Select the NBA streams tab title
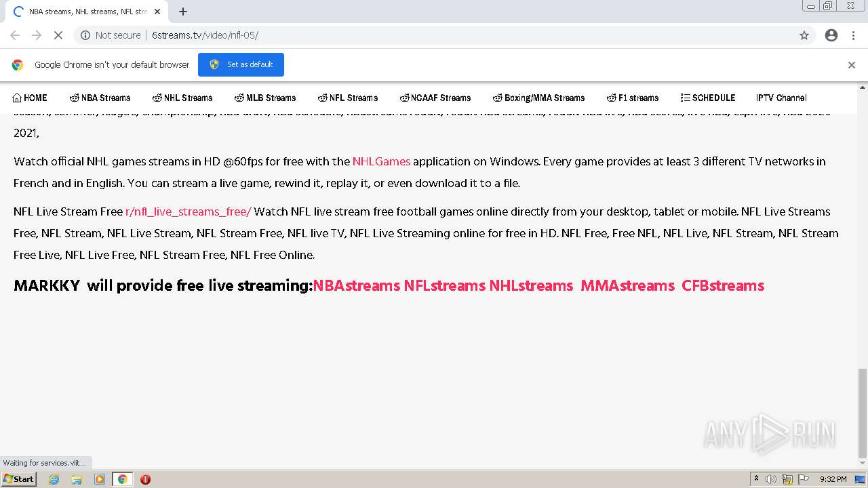Screen dimensions: 868x488 [x=87, y=12]
